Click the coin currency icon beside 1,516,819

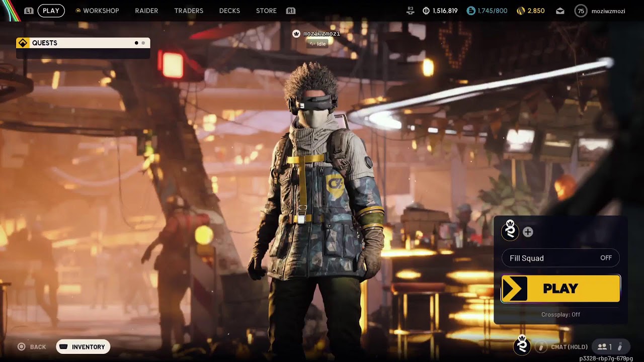coord(426,11)
